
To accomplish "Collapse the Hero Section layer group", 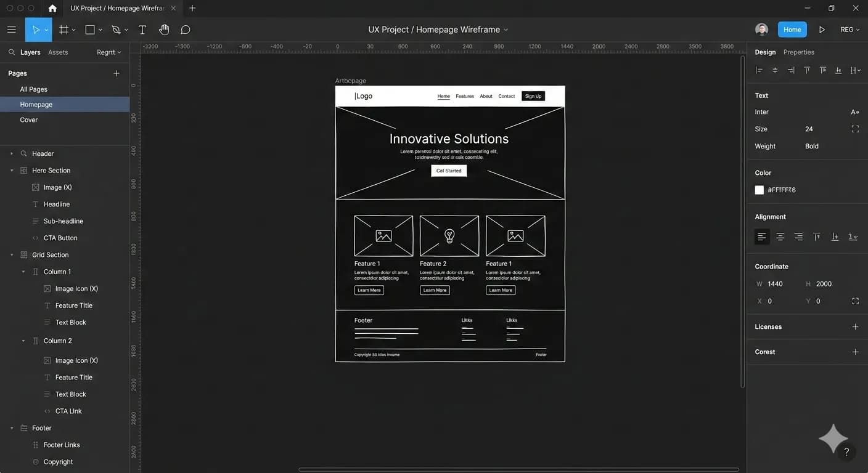I will click(x=11, y=170).
